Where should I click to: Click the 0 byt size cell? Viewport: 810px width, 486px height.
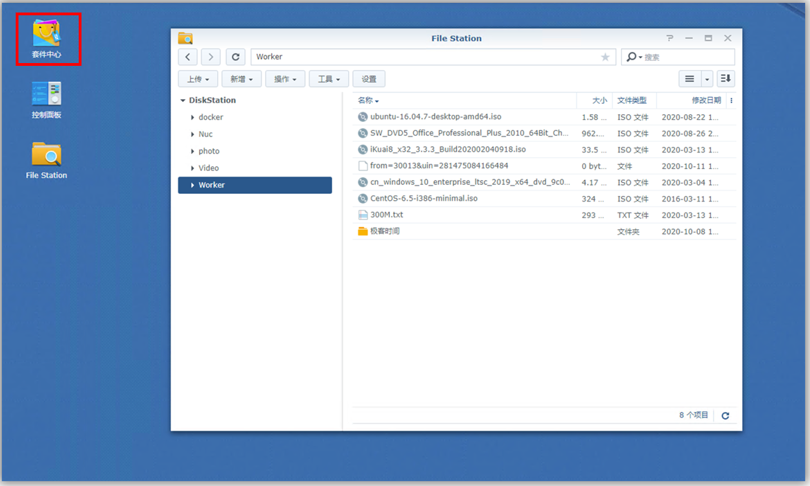coord(593,166)
